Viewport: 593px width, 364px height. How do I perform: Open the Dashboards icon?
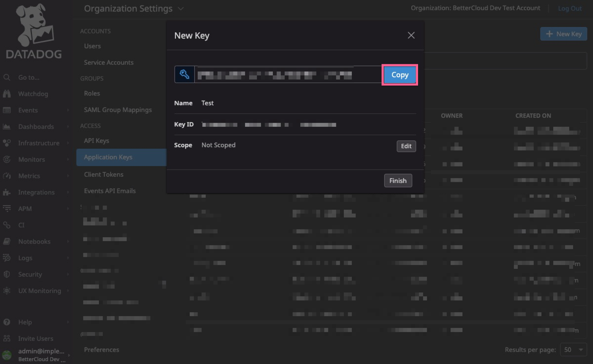coord(7,126)
